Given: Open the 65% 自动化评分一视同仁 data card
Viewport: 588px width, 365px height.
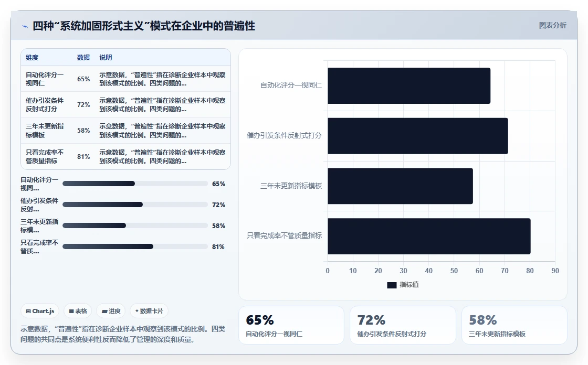Looking at the screenshot, I should pyautogui.click(x=291, y=325).
